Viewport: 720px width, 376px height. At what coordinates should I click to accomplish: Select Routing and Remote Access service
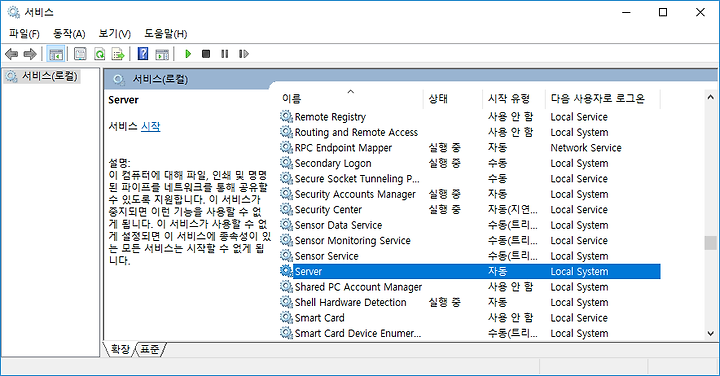(469, 132)
